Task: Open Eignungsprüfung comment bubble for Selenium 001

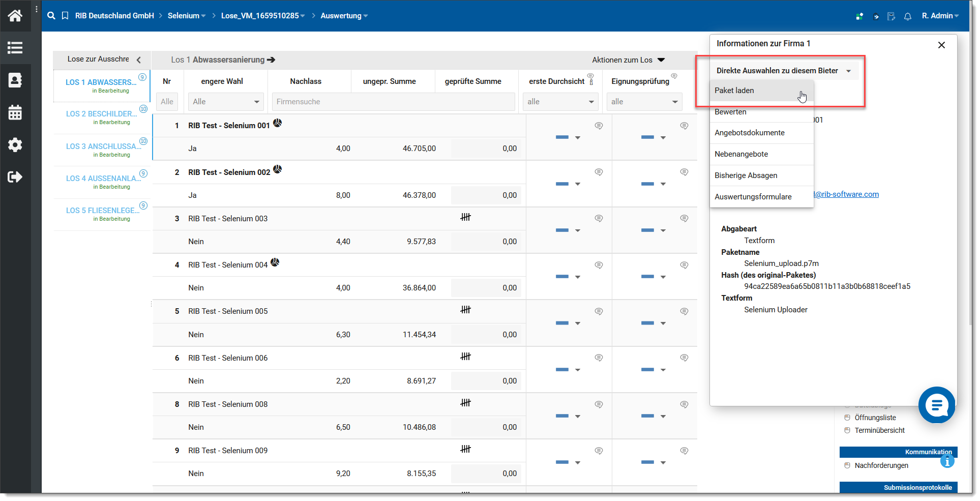Action: pos(685,126)
